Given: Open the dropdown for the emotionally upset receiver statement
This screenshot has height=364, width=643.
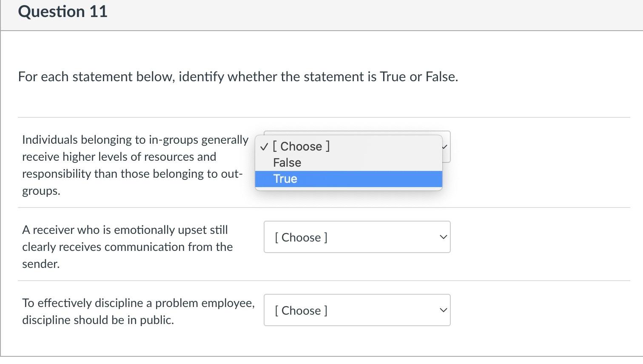Looking at the screenshot, I should (x=357, y=237).
